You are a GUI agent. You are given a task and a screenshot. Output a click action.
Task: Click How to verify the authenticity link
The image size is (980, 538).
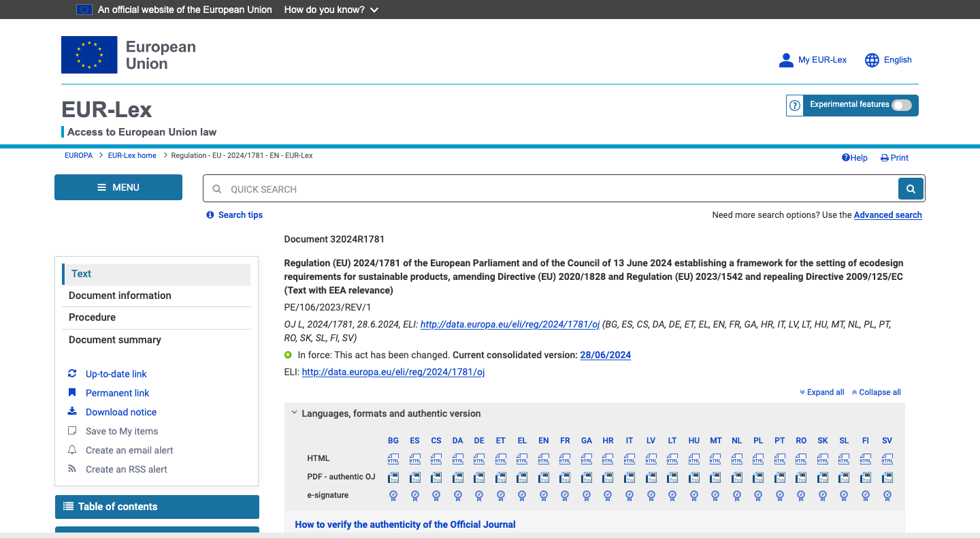point(405,524)
